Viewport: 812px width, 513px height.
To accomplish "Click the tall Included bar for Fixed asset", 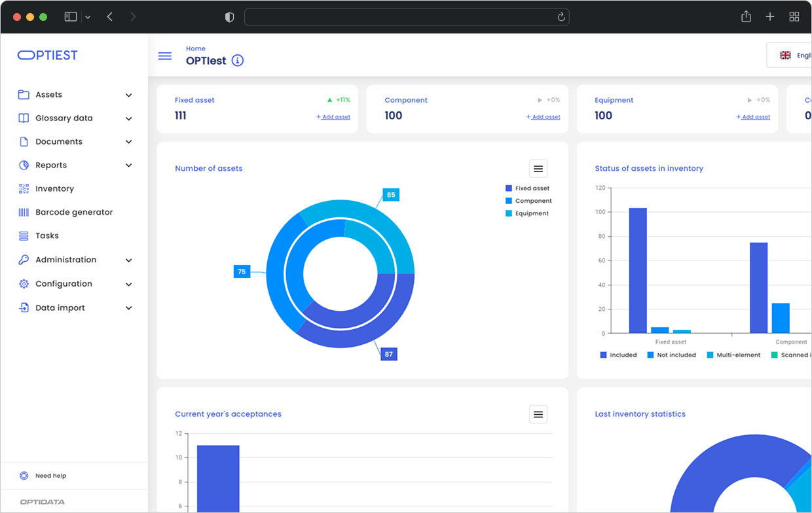I will tap(638, 271).
